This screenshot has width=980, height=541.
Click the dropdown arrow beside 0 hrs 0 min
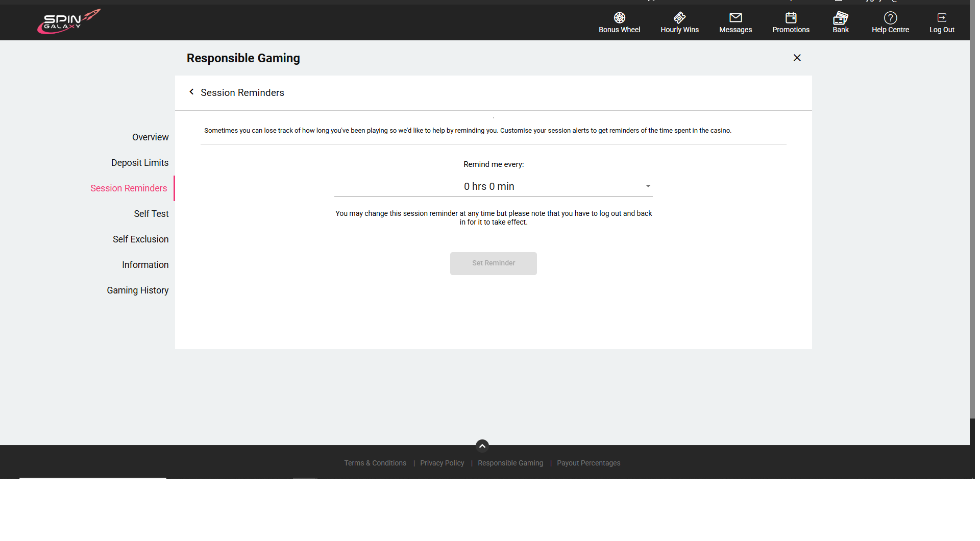648,186
